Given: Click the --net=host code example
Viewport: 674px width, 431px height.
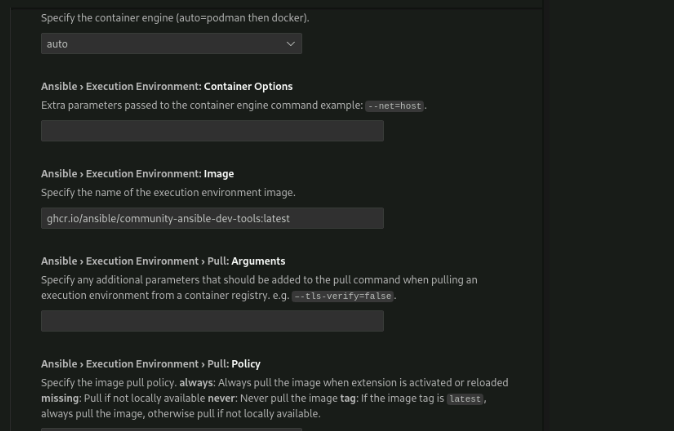Looking at the screenshot, I should tap(395, 106).
